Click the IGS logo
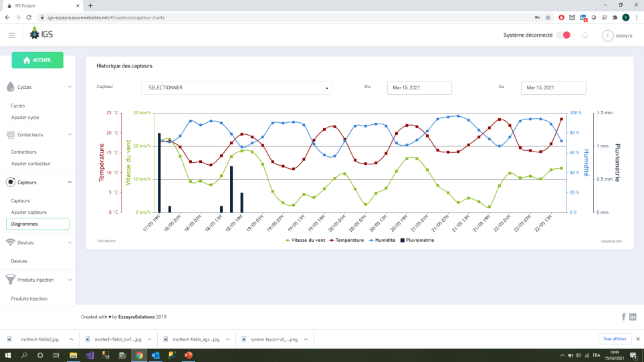 pos(41,35)
